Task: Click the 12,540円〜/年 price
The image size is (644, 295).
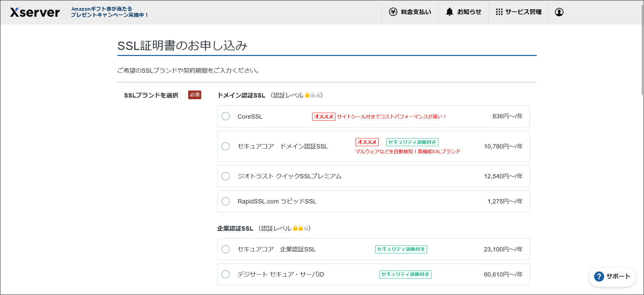Action: point(503,176)
